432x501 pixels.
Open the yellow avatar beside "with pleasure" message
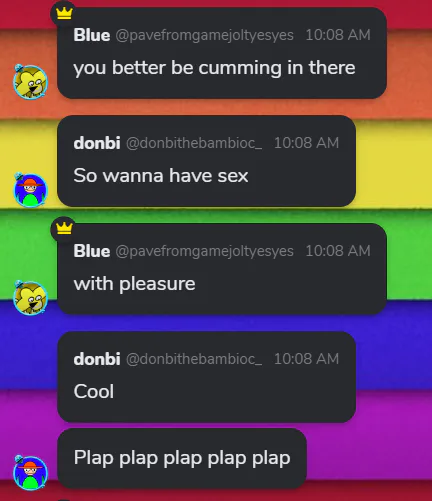coord(30,298)
